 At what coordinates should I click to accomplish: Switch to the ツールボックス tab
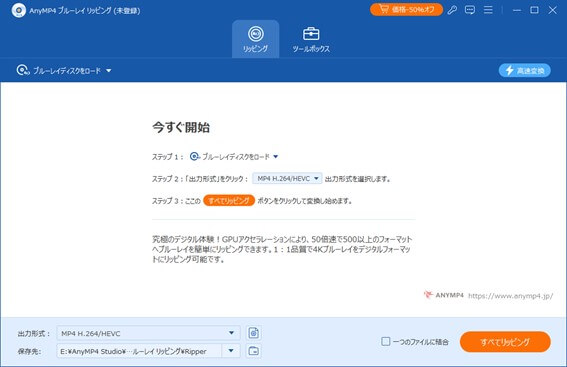(311, 39)
